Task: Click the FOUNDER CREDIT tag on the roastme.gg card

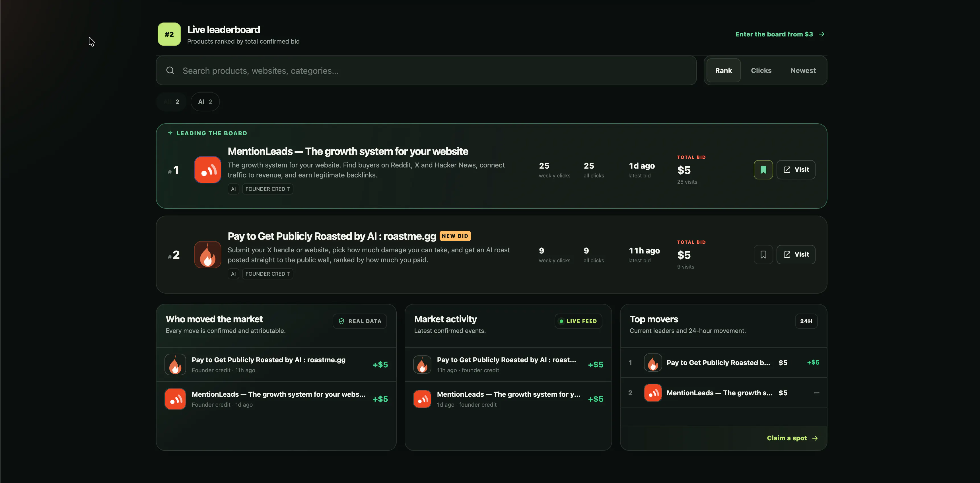Action: [x=267, y=274]
